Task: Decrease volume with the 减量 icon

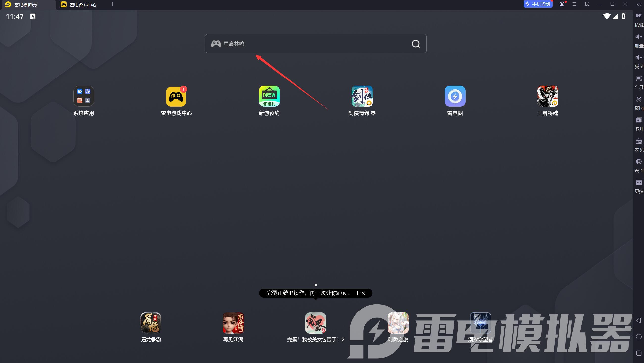Action: [639, 57]
